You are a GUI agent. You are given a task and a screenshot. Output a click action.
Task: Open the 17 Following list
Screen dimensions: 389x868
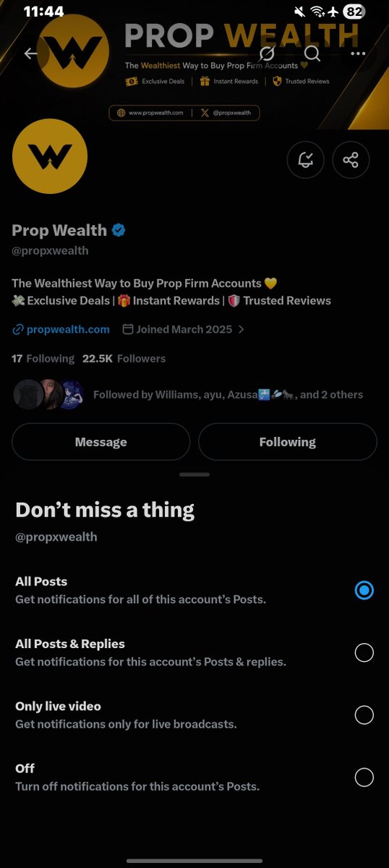point(43,359)
